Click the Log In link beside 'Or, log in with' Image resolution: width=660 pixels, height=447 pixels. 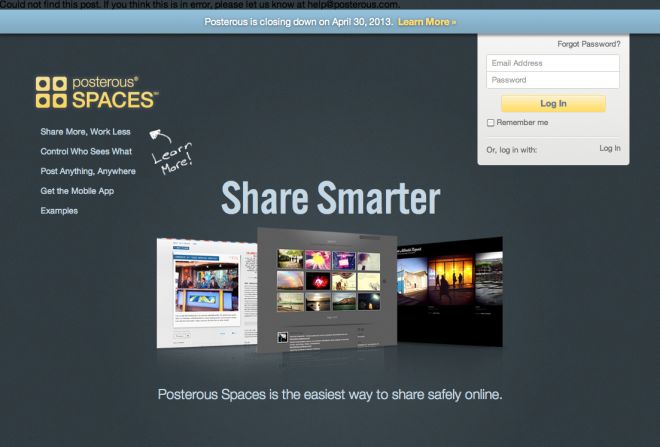click(x=609, y=148)
